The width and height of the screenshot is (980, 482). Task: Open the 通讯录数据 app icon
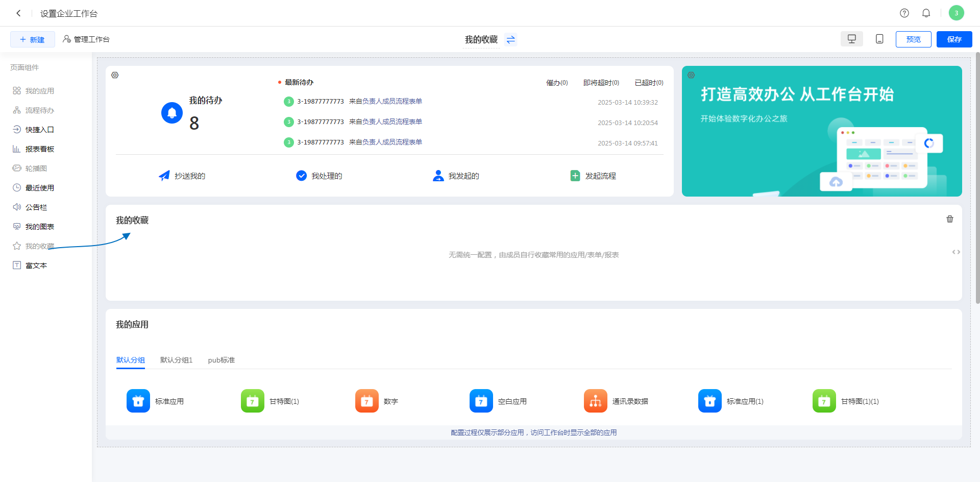pos(595,401)
